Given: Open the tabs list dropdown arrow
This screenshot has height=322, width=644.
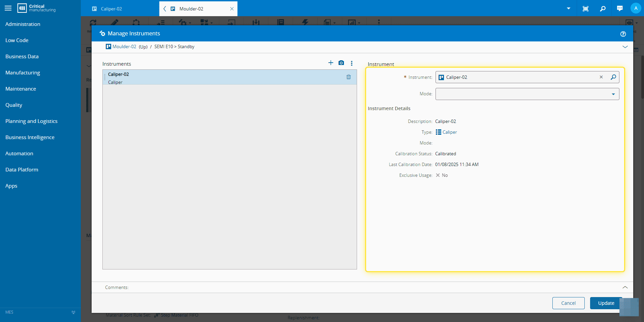Looking at the screenshot, I should point(569,9).
